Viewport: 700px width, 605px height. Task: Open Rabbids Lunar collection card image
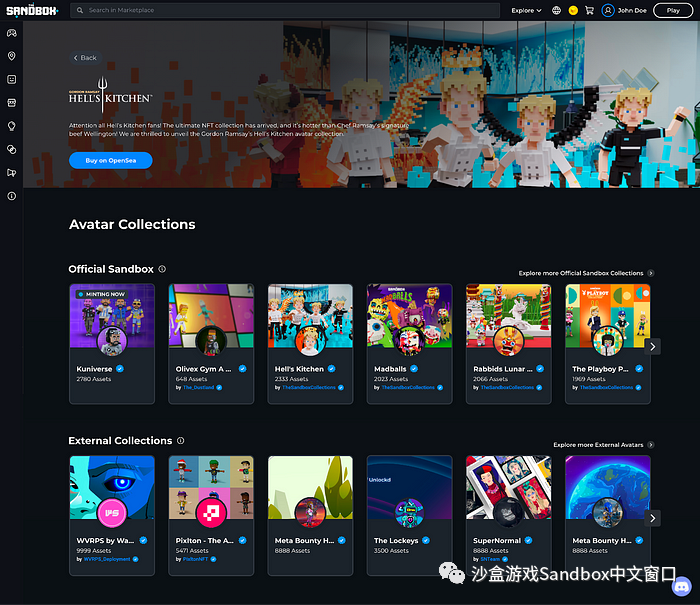tap(508, 316)
